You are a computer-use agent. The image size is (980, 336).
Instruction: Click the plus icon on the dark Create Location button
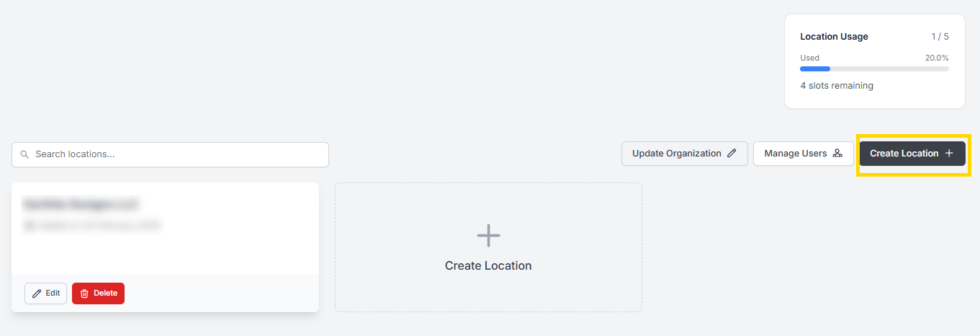[949, 154]
